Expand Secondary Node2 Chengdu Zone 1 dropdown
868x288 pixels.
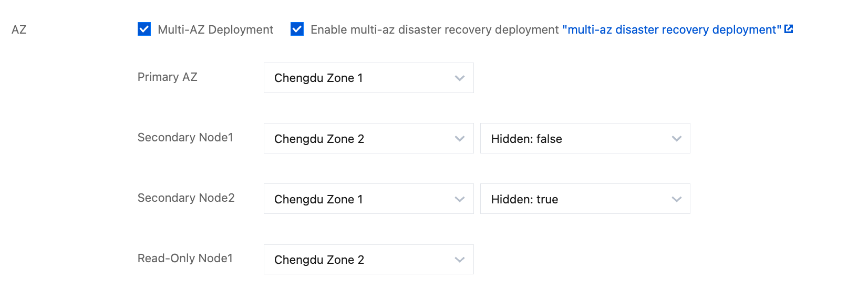369,199
